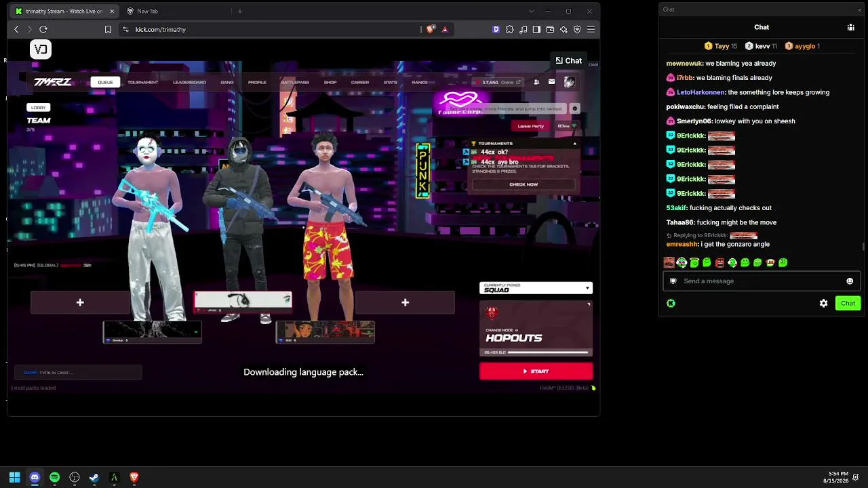Reload the kick.com page
Image resolution: width=868 pixels, height=488 pixels.
43,29
